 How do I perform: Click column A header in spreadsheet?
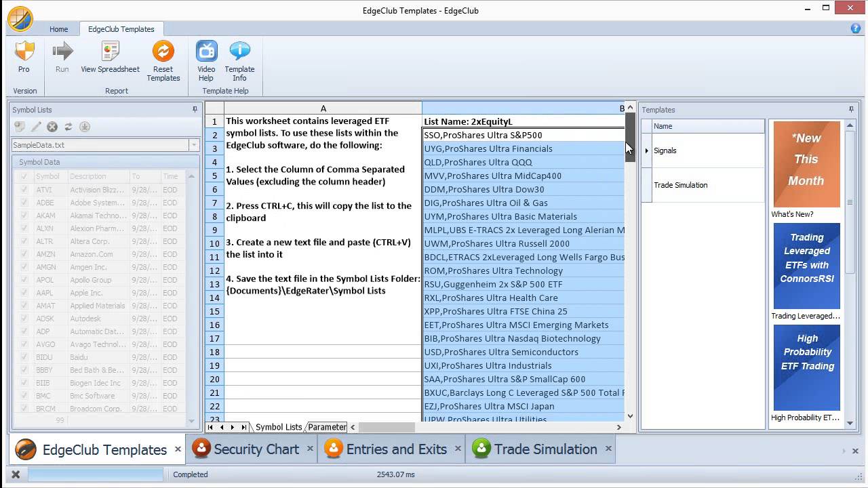click(323, 108)
